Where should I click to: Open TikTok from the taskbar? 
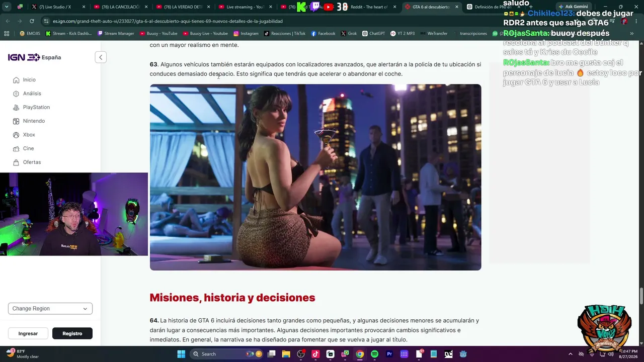[315, 354]
